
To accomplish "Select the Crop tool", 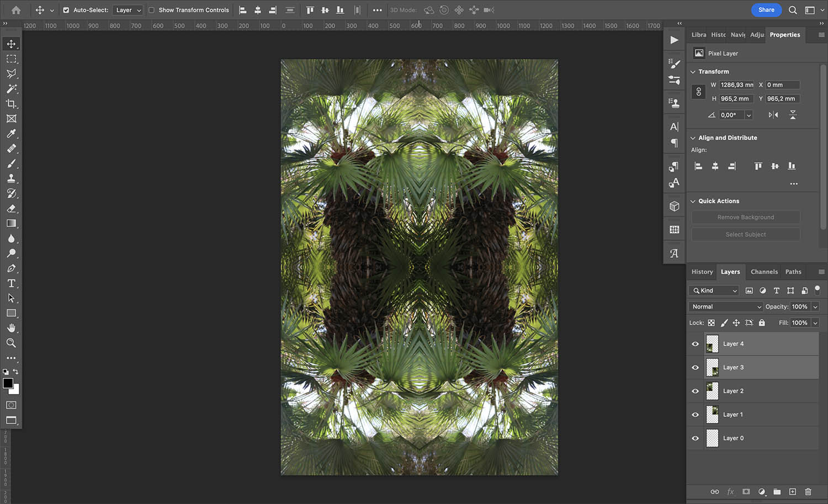I will click(x=11, y=104).
